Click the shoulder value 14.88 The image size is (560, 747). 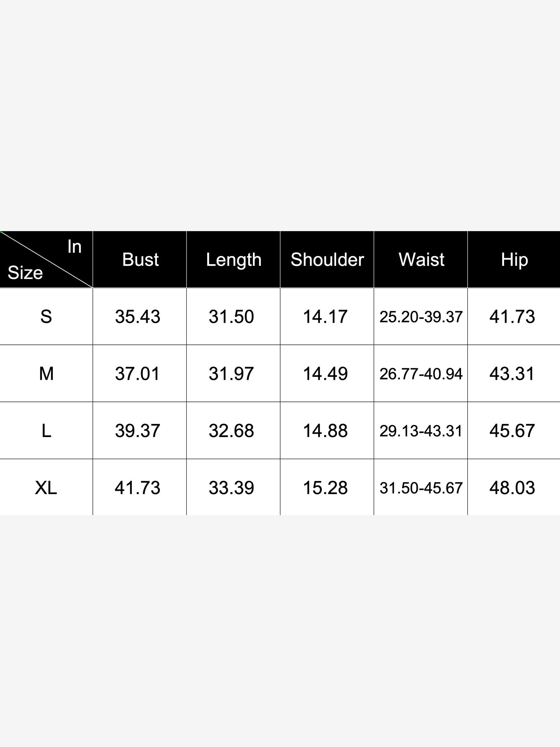[325, 431]
